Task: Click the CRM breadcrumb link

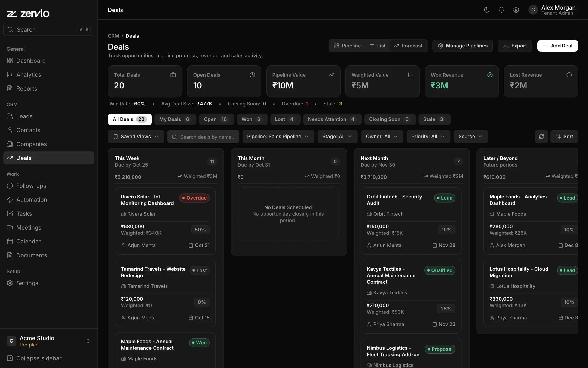Action: pos(113,36)
